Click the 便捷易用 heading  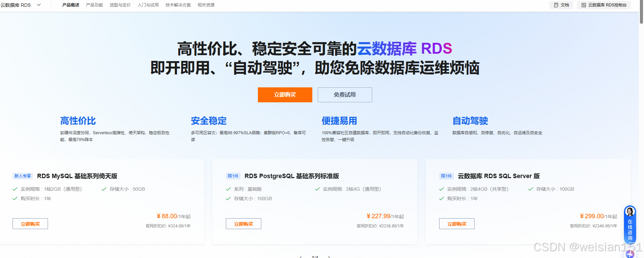click(x=339, y=121)
